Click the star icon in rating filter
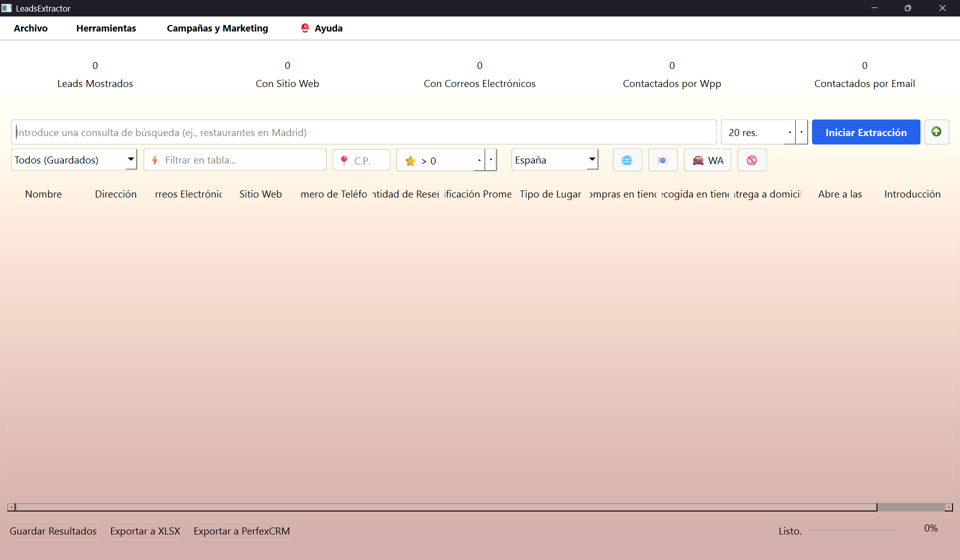The width and height of the screenshot is (960, 560). click(x=410, y=161)
